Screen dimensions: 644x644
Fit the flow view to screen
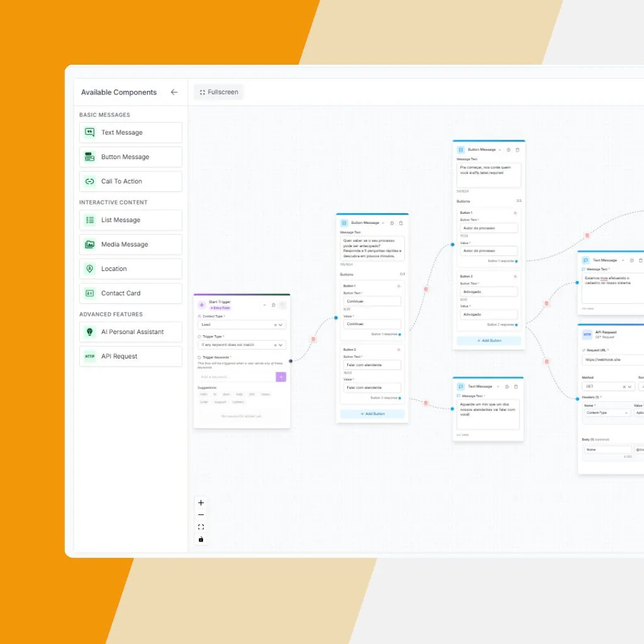pyautogui.click(x=201, y=528)
